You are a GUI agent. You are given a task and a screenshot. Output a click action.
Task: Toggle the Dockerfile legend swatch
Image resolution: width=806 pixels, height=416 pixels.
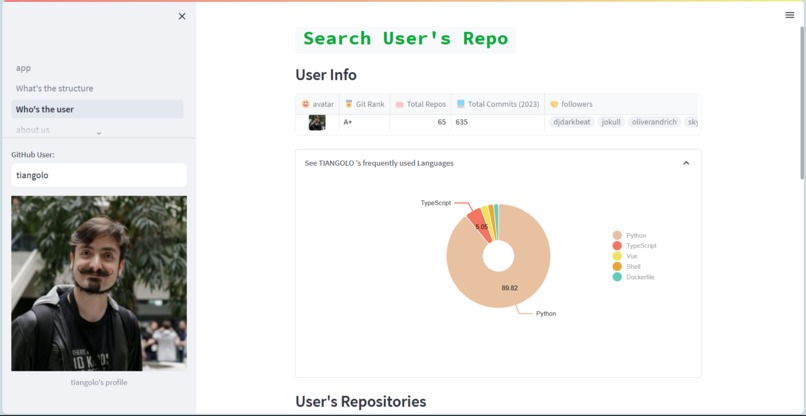[x=617, y=277]
